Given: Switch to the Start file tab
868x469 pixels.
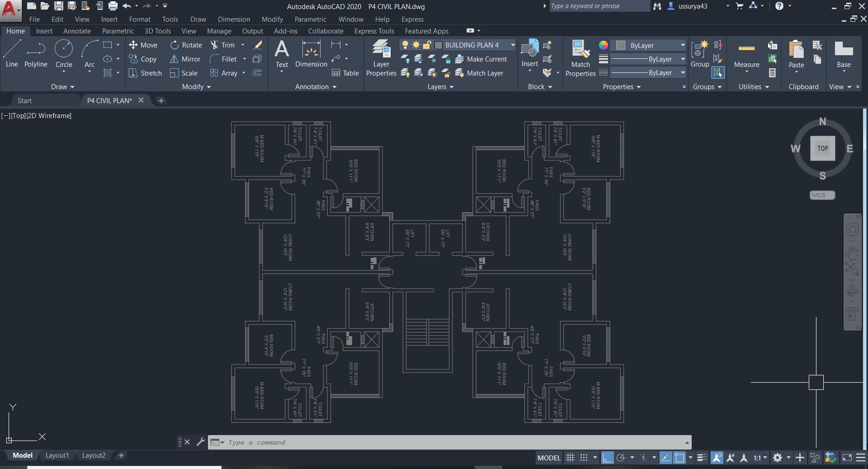Looking at the screenshot, I should (x=24, y=100).
